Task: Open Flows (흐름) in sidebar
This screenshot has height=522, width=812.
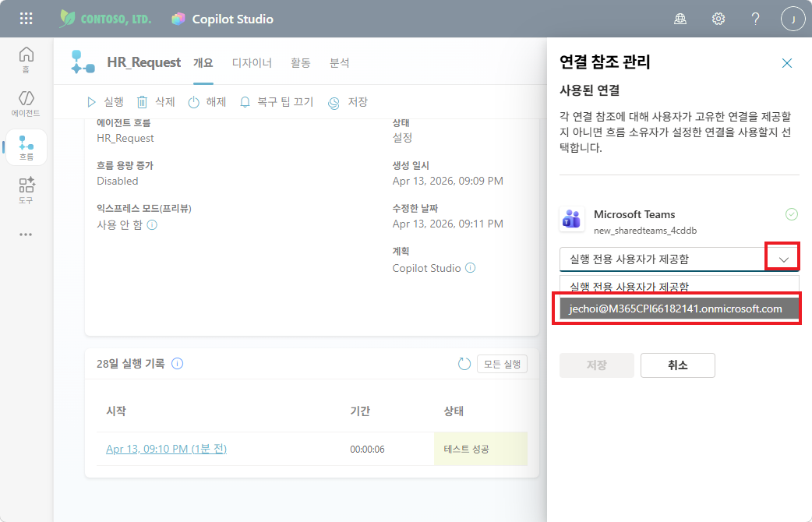Action: 26,147
